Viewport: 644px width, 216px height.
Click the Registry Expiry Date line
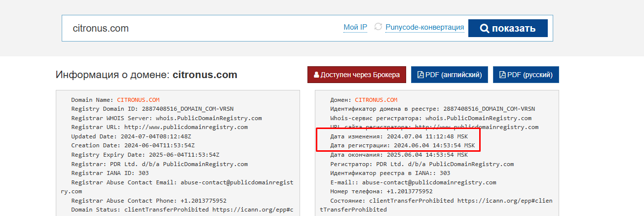(x=145, y=155)
